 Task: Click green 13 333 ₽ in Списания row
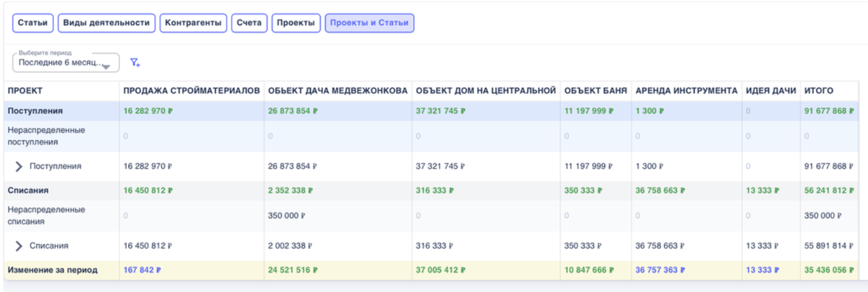[763, 190]
